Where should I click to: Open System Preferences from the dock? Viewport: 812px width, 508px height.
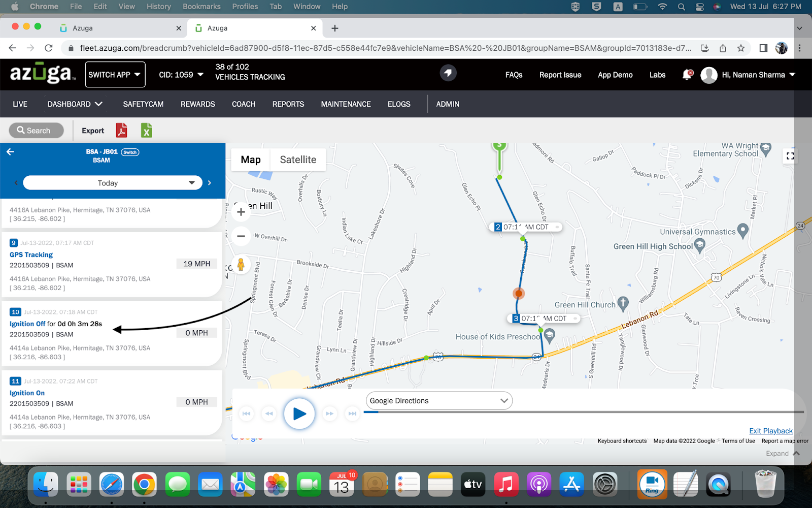pos(605,484)
